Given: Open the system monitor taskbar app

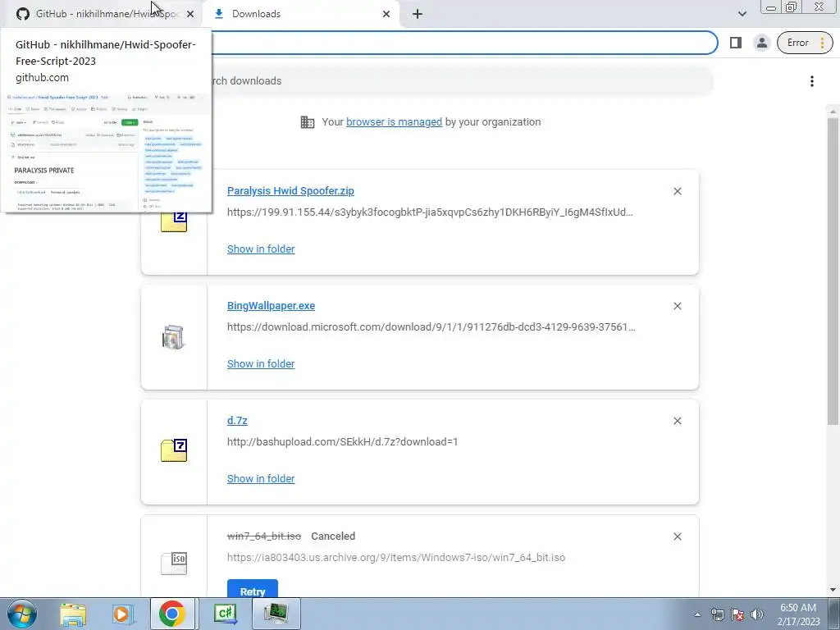Looking at the screenshot, I should 276,614.
